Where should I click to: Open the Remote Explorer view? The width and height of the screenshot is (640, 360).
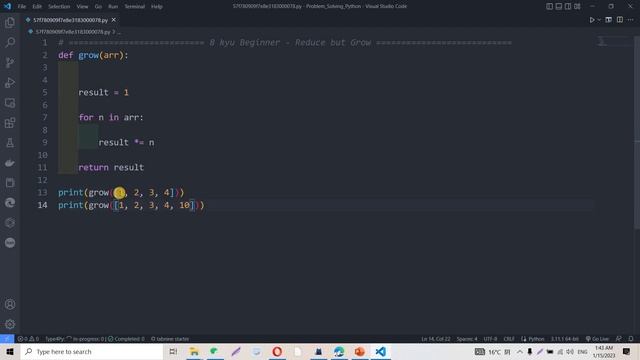[x=10, y=103]
